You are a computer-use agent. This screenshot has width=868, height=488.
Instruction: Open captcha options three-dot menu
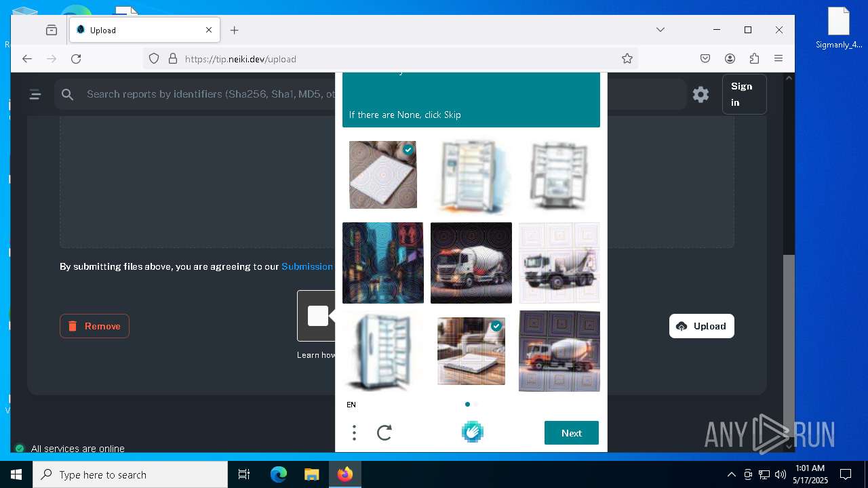coord(354,432)
